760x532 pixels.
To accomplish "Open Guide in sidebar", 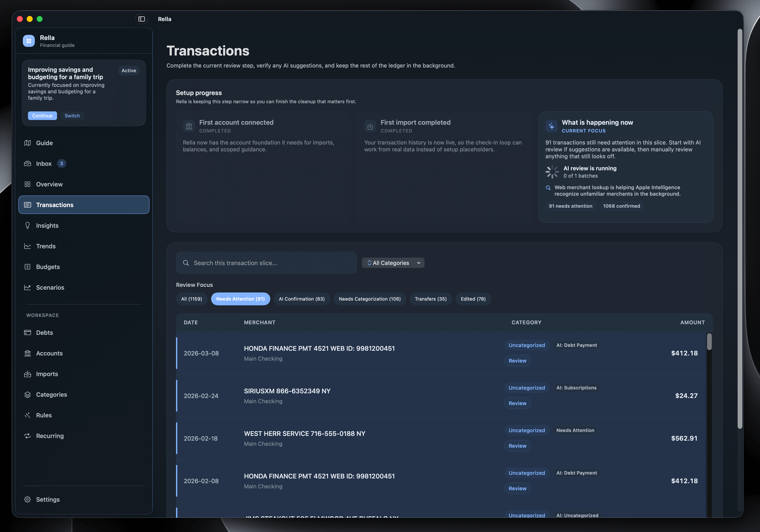I will click(84, 143).
